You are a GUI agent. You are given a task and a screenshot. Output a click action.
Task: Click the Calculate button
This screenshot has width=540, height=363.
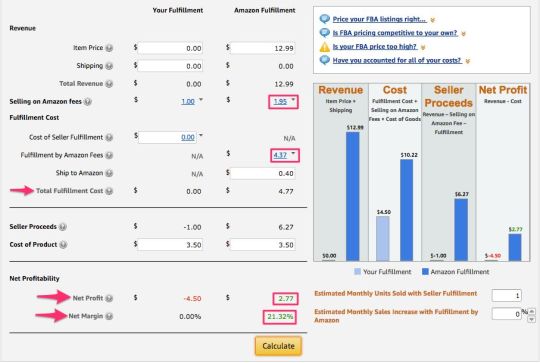[x=278, y=346]
